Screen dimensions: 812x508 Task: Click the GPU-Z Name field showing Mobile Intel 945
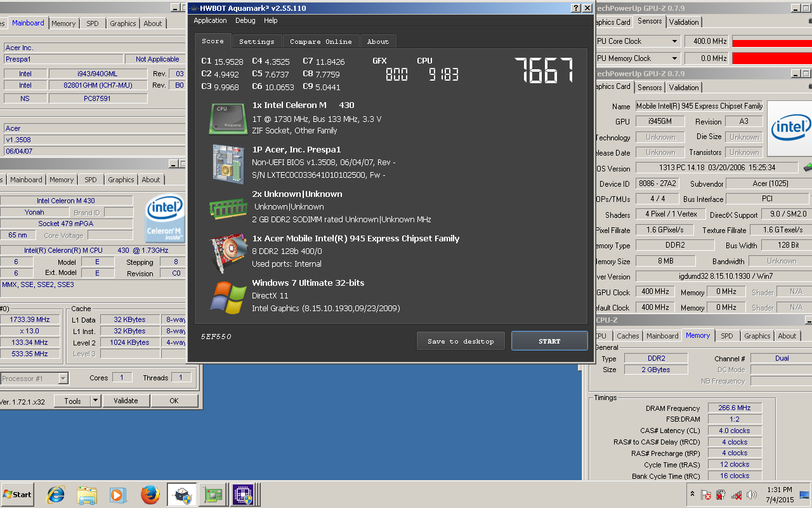tap(700, 107)
